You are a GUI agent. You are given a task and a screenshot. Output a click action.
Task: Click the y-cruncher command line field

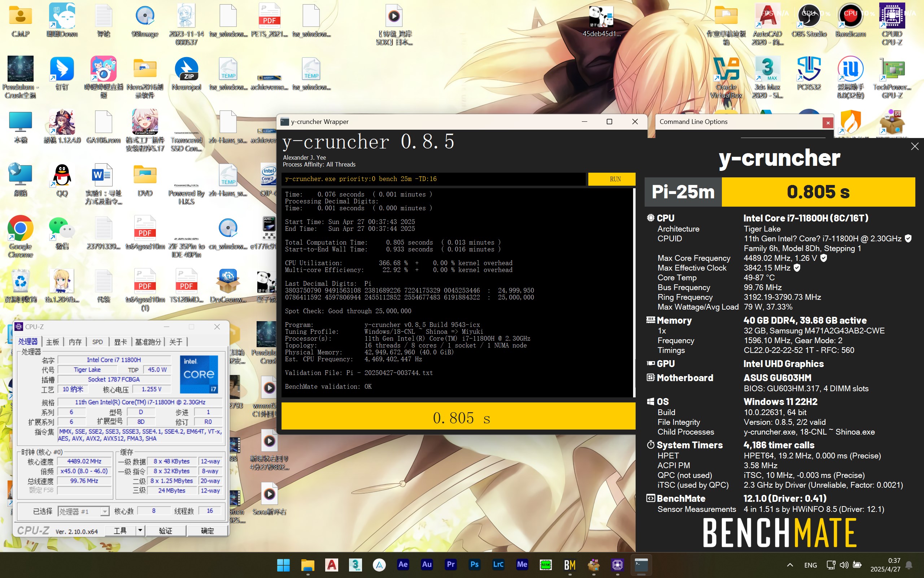coord(433,179)
